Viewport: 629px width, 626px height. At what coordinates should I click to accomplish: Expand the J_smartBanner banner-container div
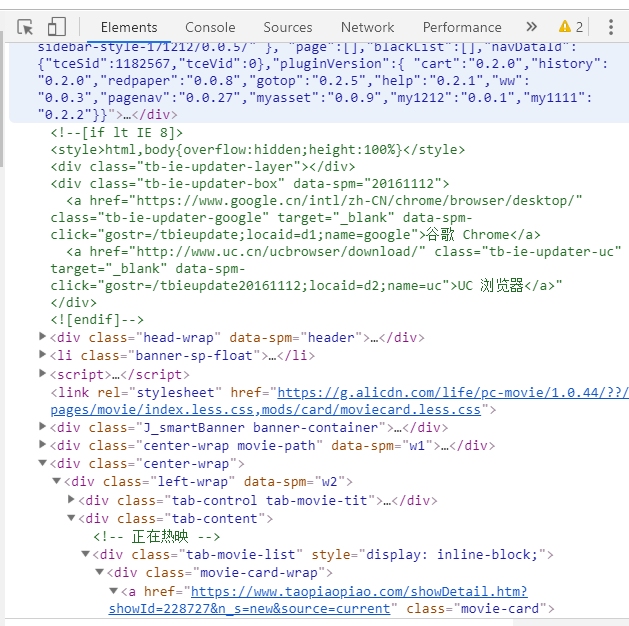coord(42,426)
